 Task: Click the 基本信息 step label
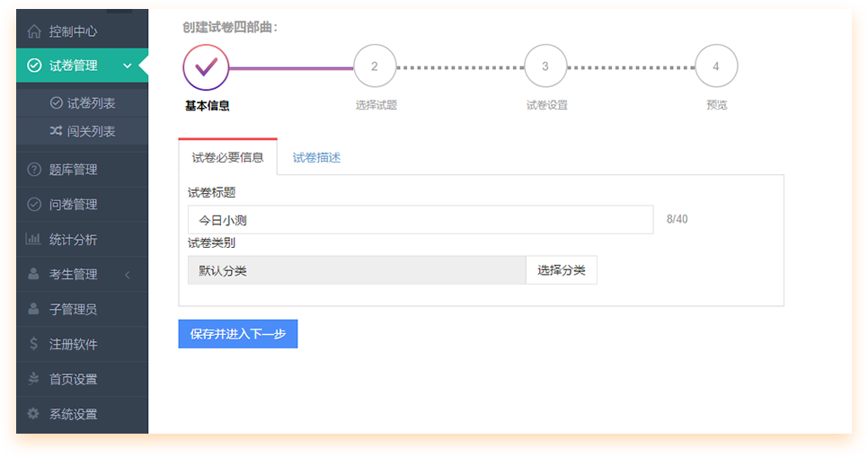point(207,106)
